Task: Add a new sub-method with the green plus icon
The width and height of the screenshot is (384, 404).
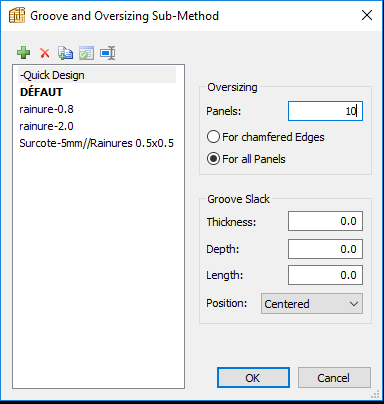Action: point(23,53)
